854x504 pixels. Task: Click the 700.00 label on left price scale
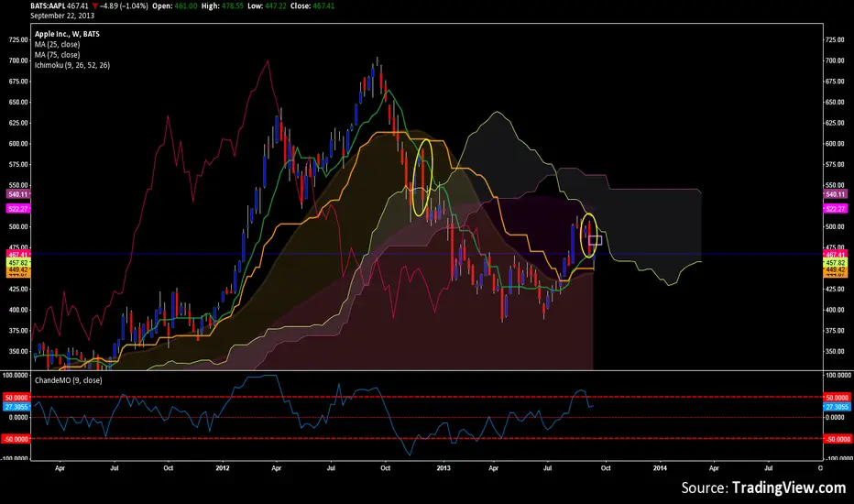(18, 60)
